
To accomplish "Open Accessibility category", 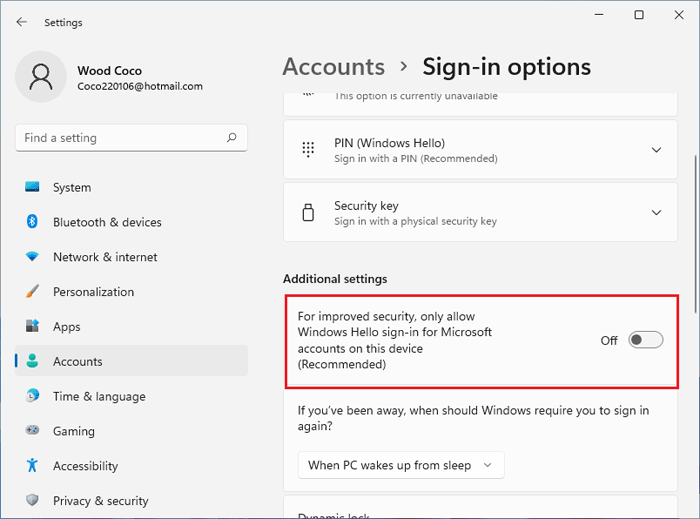I will 131,465.
